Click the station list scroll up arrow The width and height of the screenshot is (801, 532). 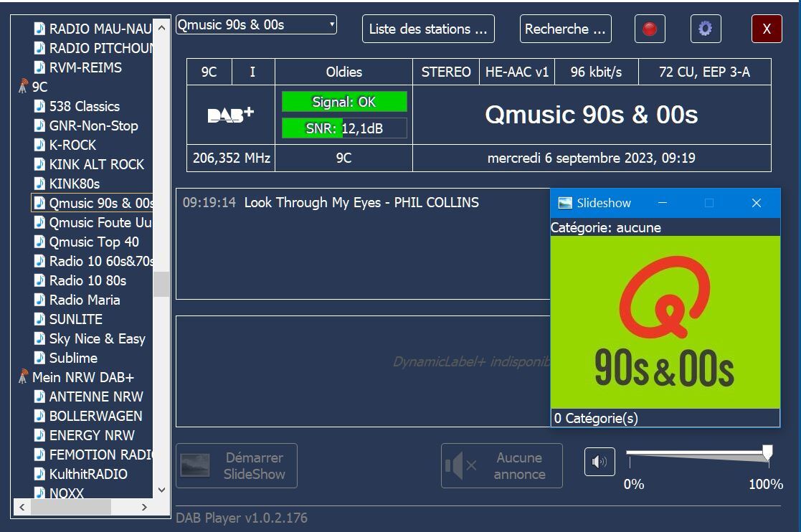pyautogui.click(x=161, y=27)
